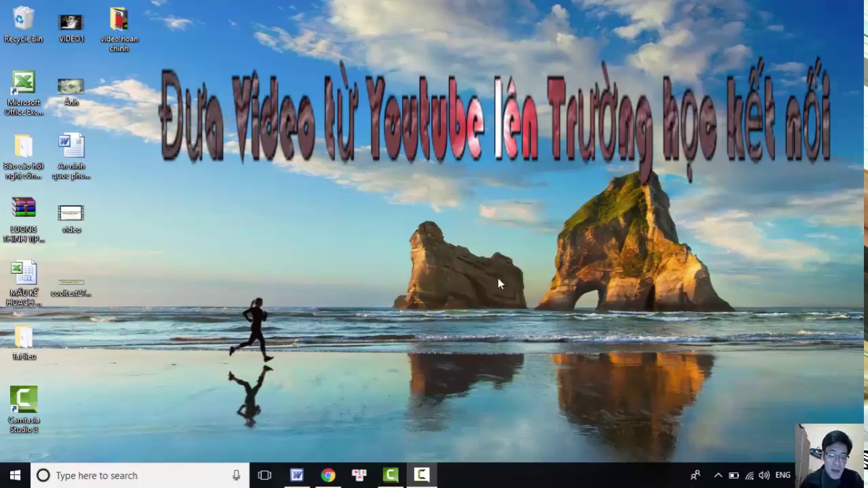
Task: Select the Camtasia Studio 8 shortcut
Action: 24,409
